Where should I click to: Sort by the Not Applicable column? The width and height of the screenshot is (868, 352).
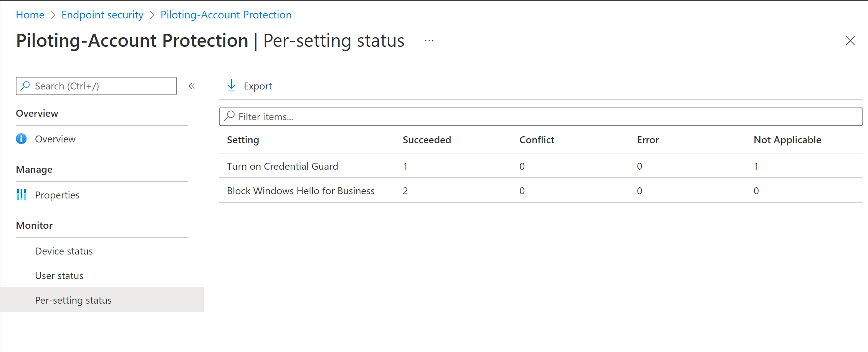787,140
